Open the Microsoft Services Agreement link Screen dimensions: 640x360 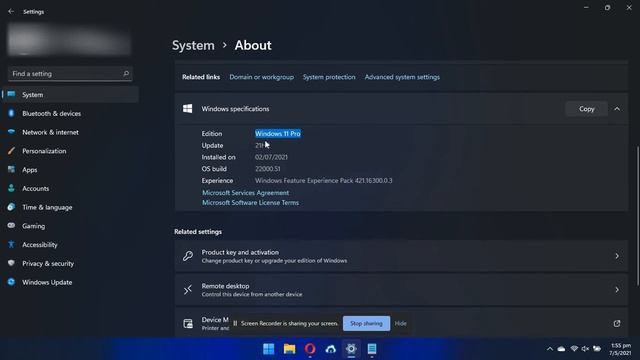[245, 193]
